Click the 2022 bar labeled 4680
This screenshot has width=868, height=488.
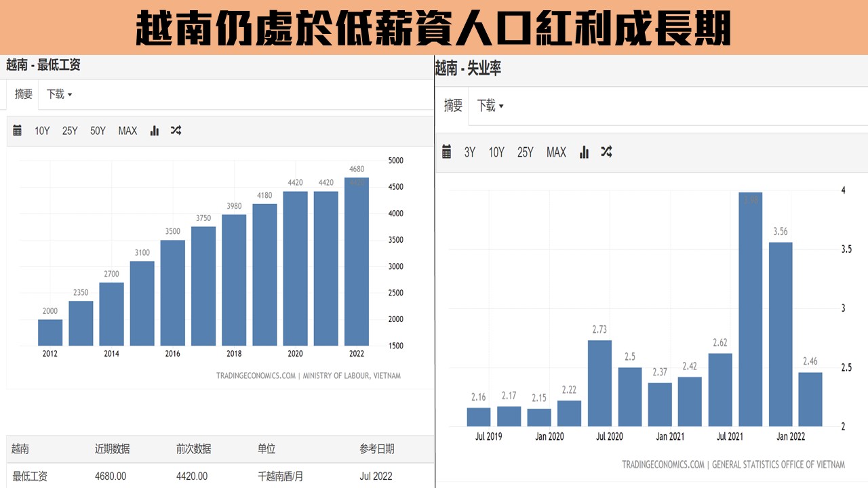[356, 264]
